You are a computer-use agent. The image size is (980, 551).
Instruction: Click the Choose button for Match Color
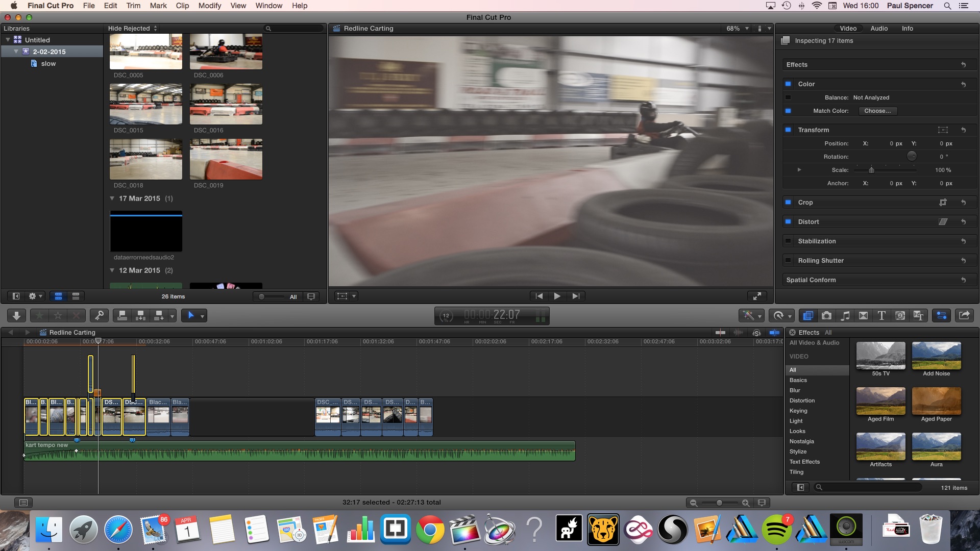coord(877,111)
